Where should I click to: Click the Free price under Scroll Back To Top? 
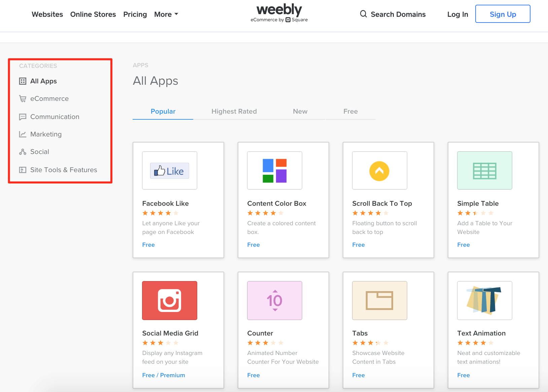point(358,245)
